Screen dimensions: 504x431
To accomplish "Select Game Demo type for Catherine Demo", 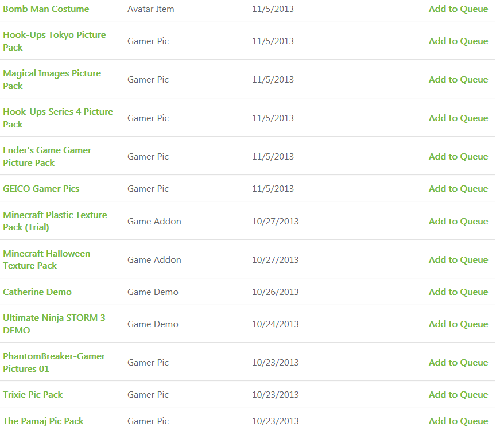I will [x=153, y=292].
